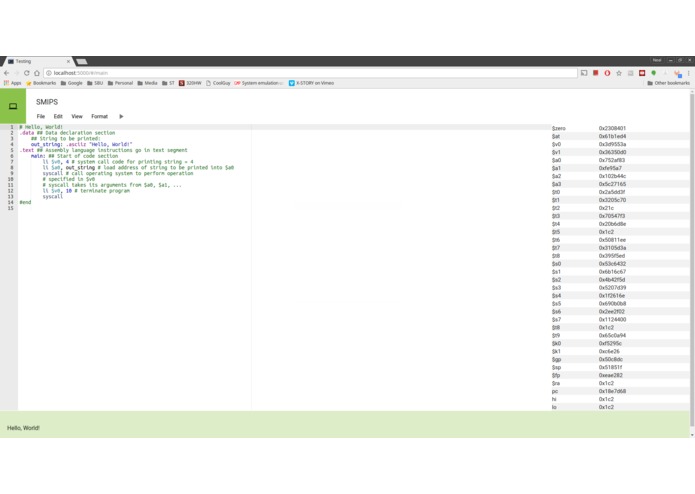Click the Opera-style red circle extension icon

tap(607, 73)
